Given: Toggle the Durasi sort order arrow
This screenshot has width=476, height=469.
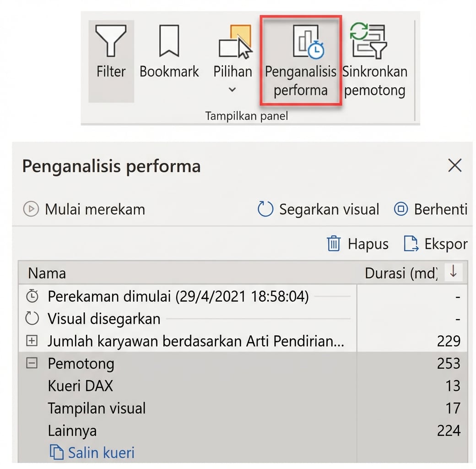Looking at the screenshot, I should [x=454, y=272].
